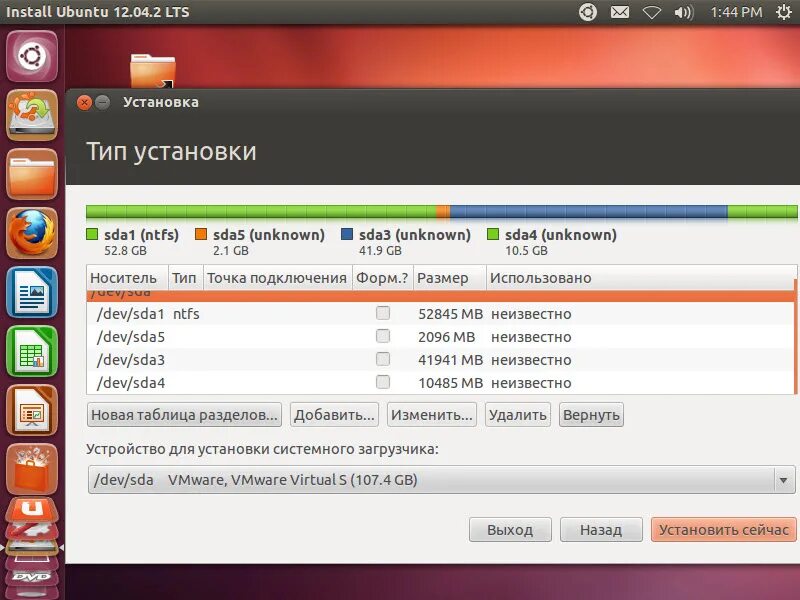The height and width of the screenshot is (600, 800).
Task: Toggle format checkbox for /dev/sda4
Action: (383, 382)
